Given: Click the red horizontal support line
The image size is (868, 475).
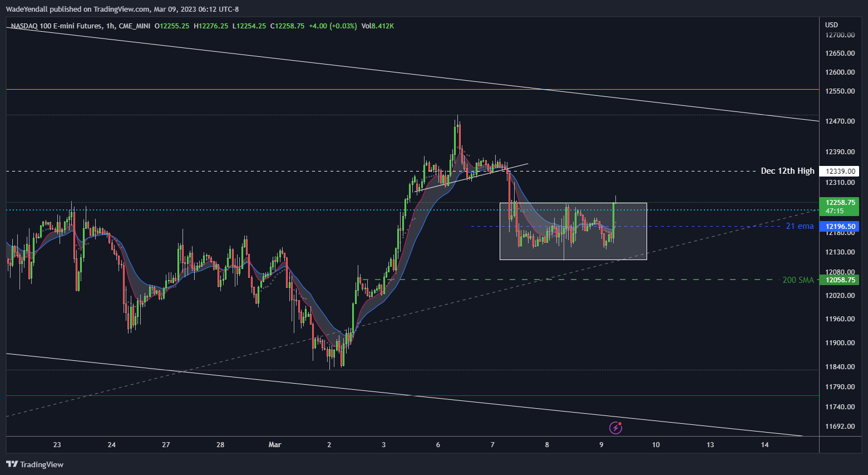Looking at the screenshot, I should click(x=412, y=395).
